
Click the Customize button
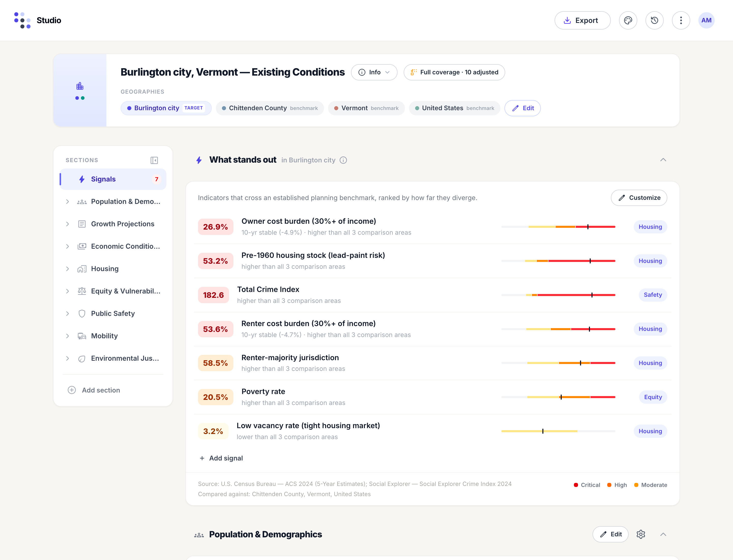point(639,198)
